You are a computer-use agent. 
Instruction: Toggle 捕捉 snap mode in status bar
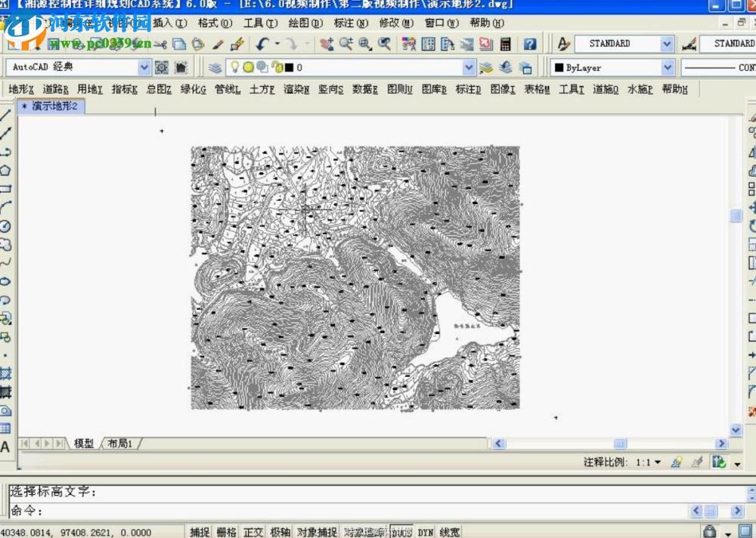200,532
